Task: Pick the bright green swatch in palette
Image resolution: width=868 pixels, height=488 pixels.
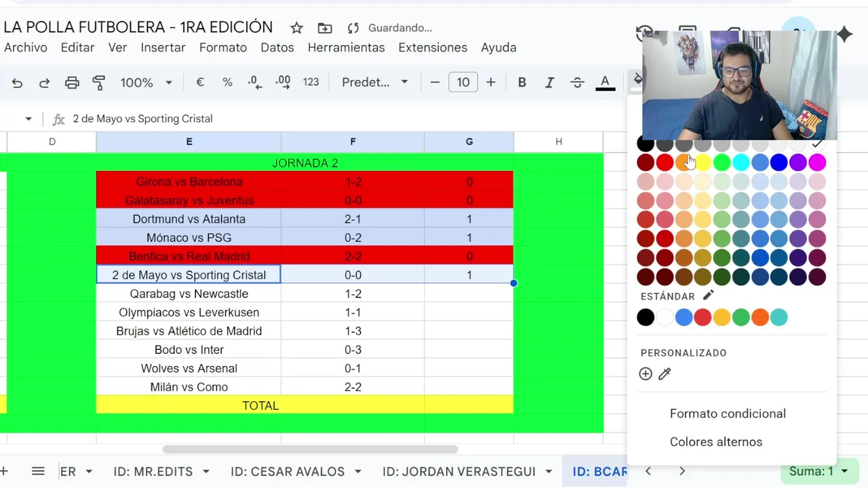Action: (722, 162)
